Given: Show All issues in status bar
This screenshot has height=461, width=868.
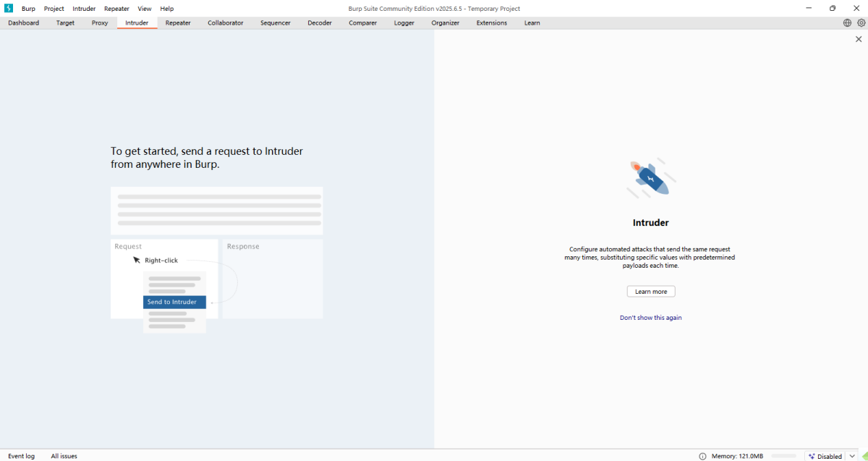Looking at the screenshot, I should pyautogui.click(x=64, y=456).
